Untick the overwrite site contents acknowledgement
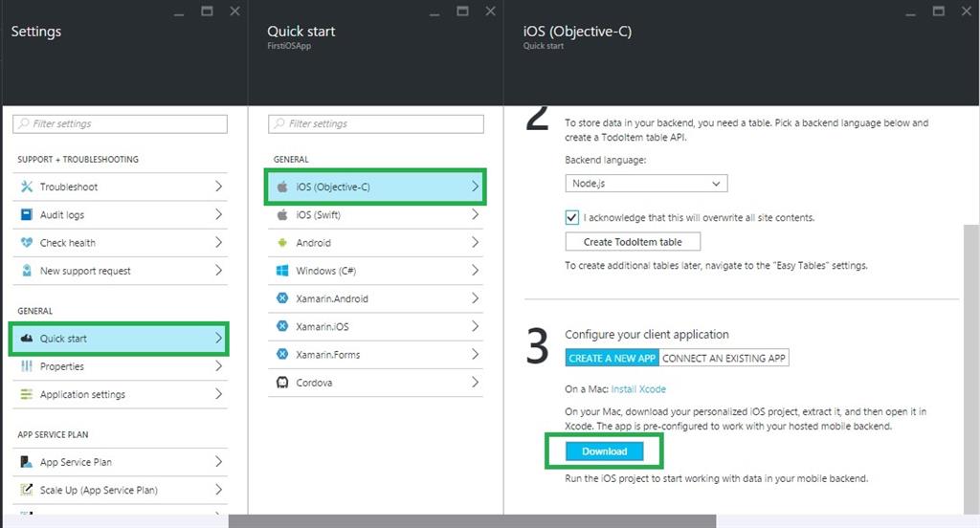 click(x=572, y=217)
